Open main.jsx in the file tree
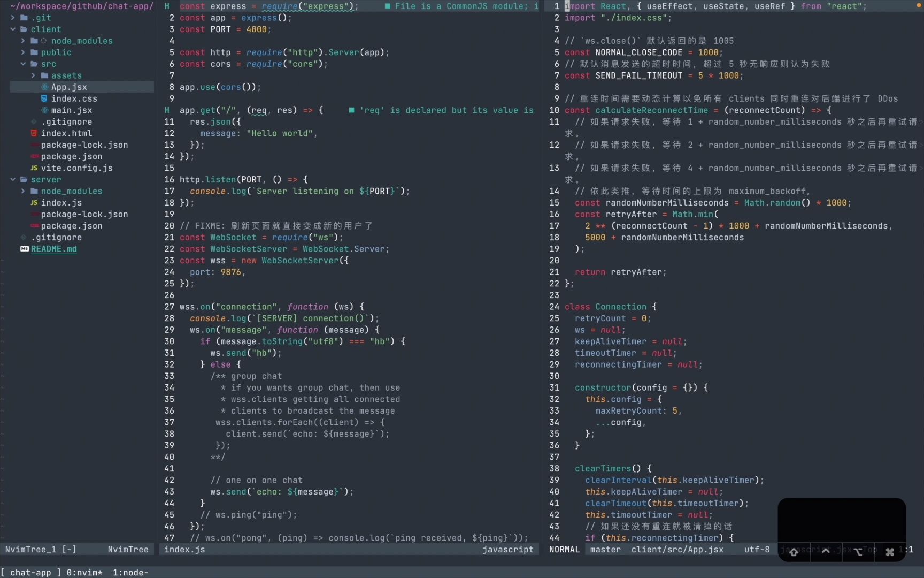Image resolution: width=924 pixels, height=578 pixels. (72, 110)
